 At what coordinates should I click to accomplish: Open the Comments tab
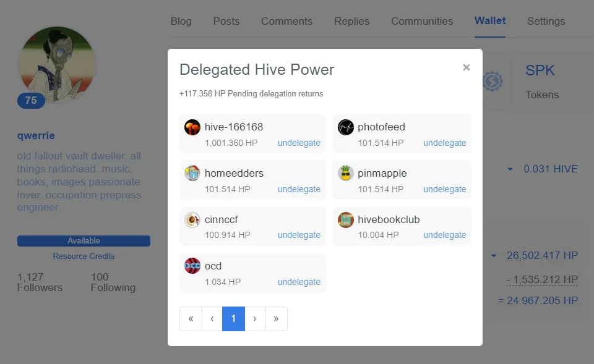[286, 21]
